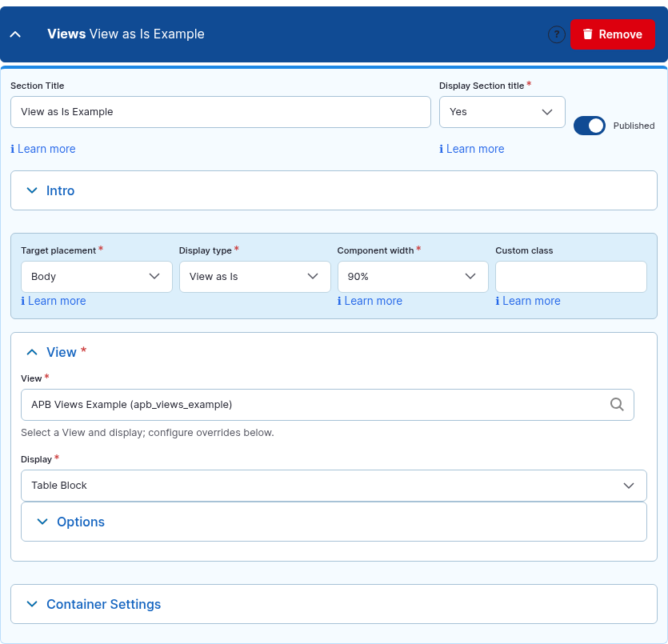Open Component width dropdown

coord(412,277)
